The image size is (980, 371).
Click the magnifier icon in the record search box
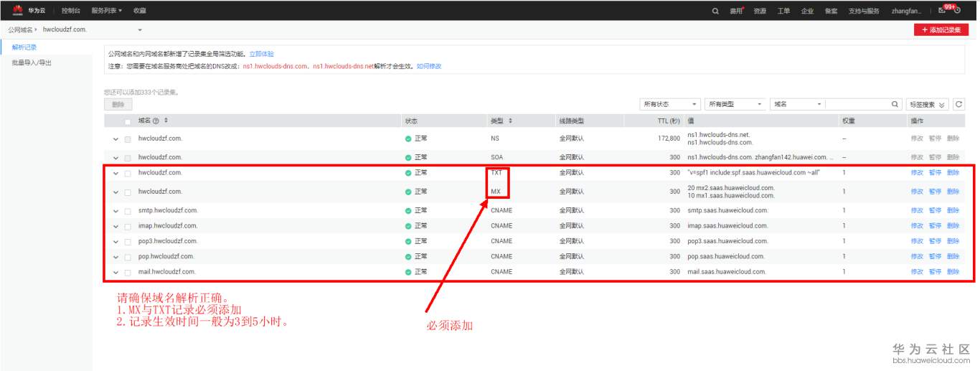pyautogui.click(x=895, y=104)
